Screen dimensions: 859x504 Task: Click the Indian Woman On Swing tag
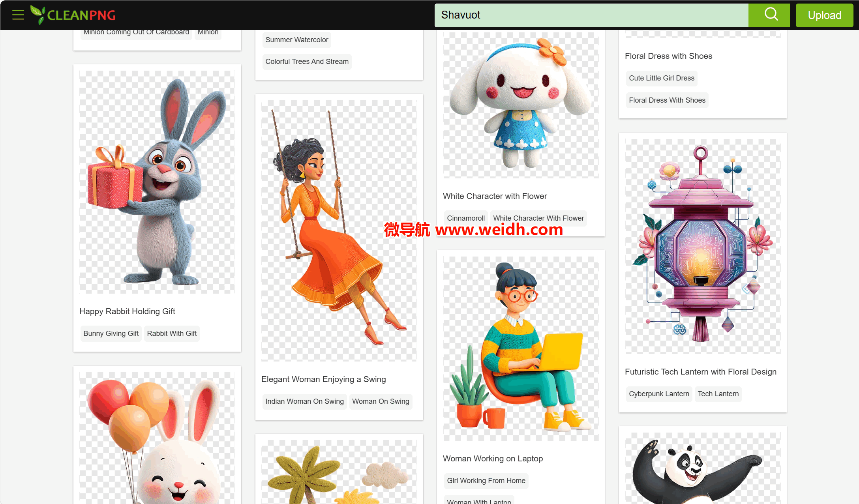point(304,401)
